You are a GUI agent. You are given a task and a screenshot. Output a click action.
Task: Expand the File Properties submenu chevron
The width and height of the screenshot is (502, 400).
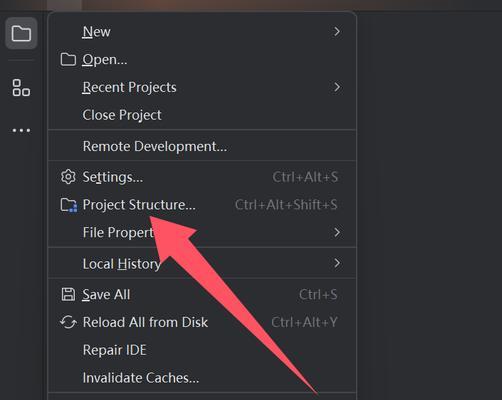[x=337, y=232]
